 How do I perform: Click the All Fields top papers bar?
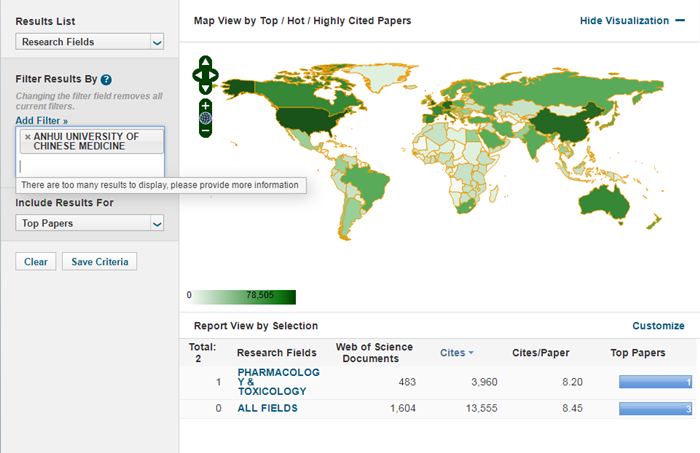coord(655,408)
